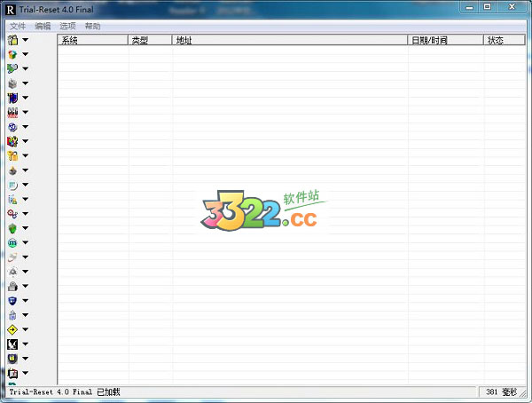Click the black CCC lettered icon
The image size is (532, 403).
pos(12,112)
